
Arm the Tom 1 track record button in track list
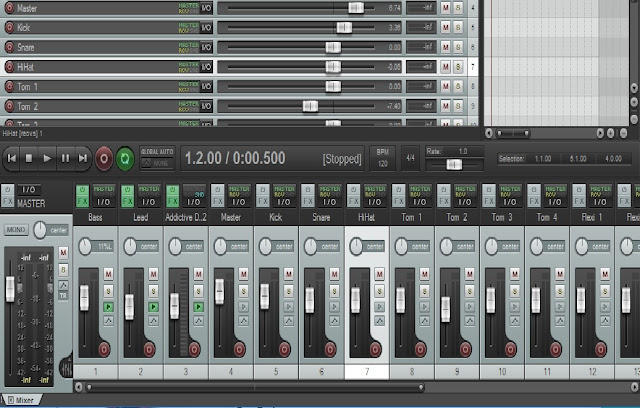pyautogui.click(x=9, y=86)
